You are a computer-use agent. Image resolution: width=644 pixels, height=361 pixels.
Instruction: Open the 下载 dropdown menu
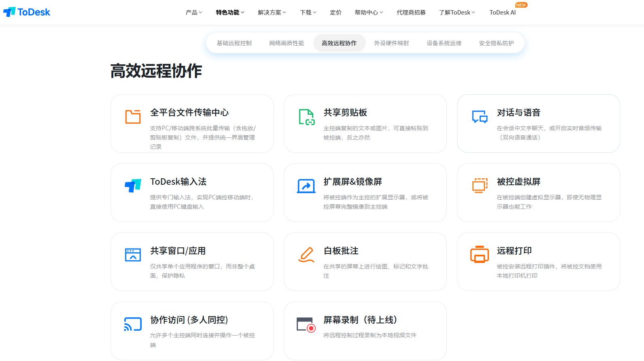(x=308, y=13)
